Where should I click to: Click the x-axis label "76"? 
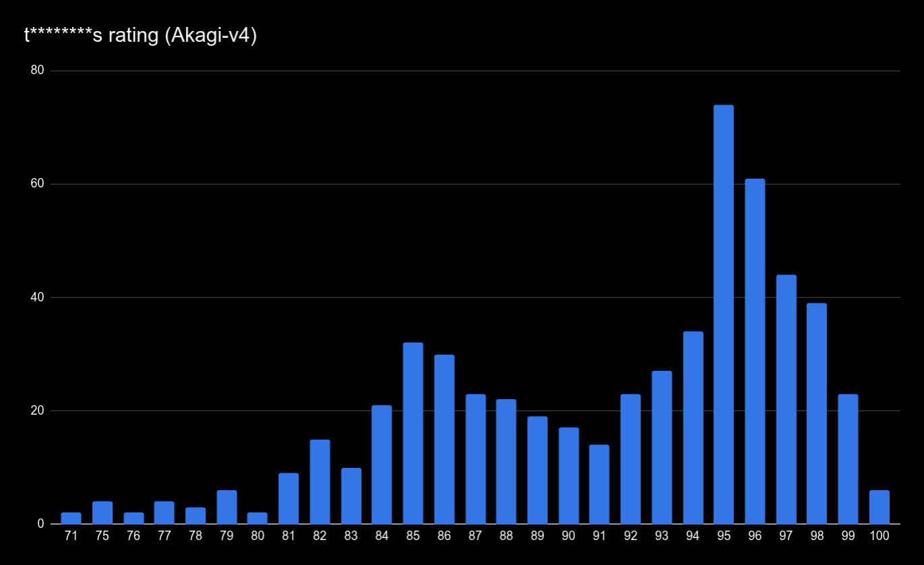pyautogui.click(x=133, y=537)
